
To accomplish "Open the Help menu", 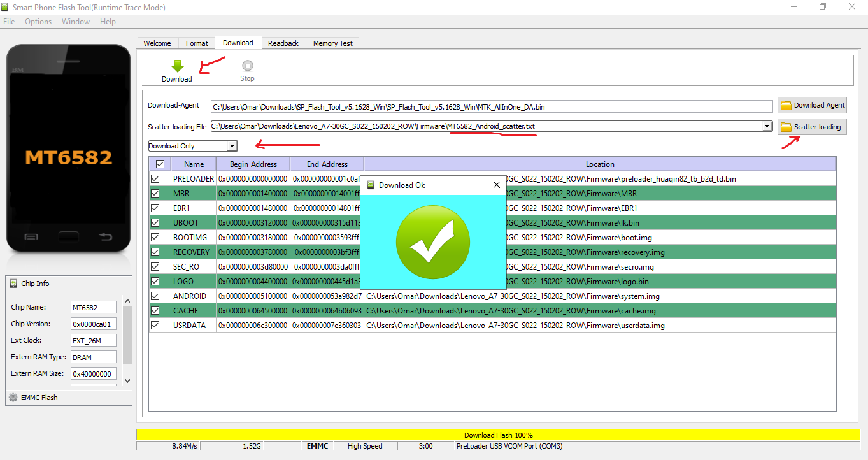I will pos(108,22).
